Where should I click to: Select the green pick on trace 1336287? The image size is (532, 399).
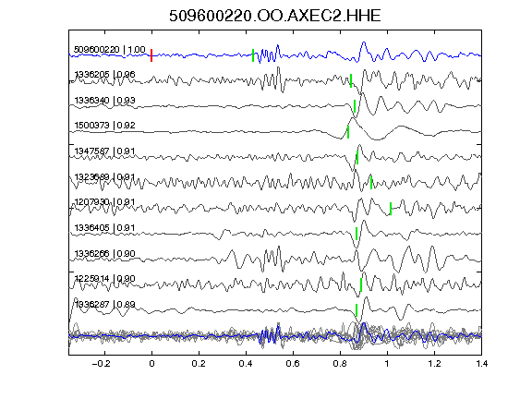click(x=357, y=310)
